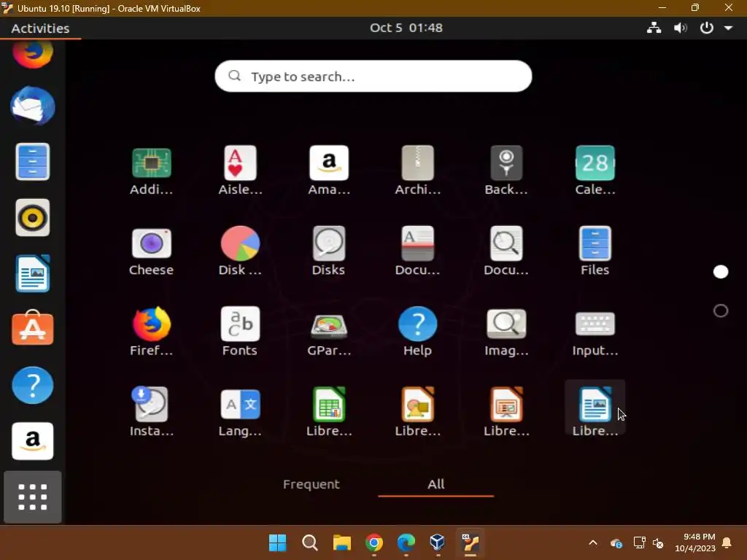Expand the system menu arrow
Image resolution: width=747 pixels, height=560 pixels.
point(728,28)
